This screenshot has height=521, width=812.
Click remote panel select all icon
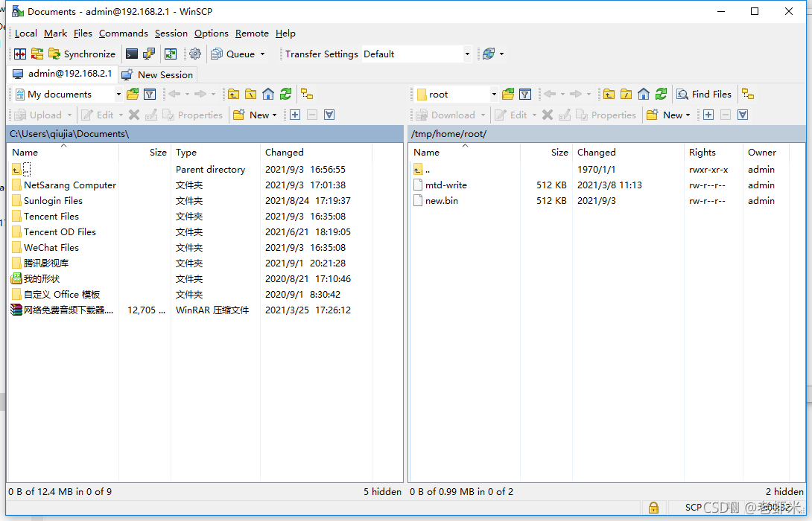(743, 115)
